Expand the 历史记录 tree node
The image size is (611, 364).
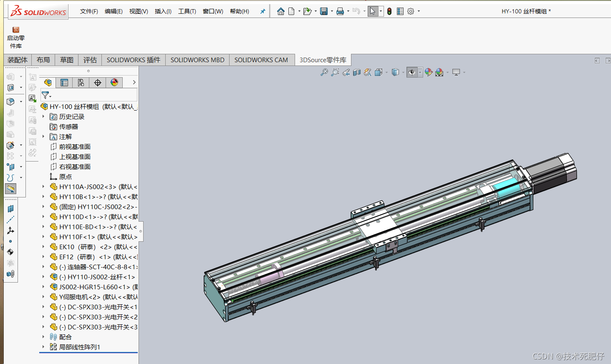click(x=43, y=116)
